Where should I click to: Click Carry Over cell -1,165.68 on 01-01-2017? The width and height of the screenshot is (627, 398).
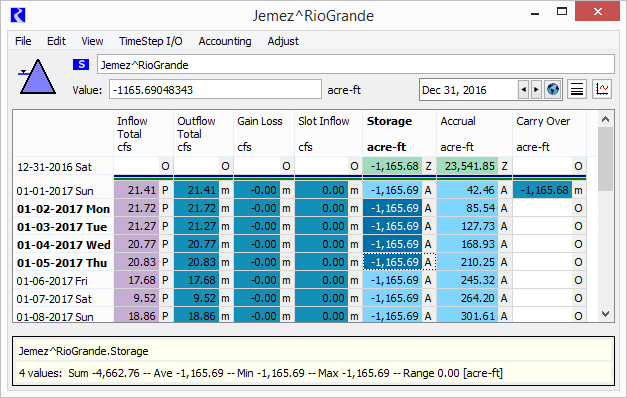(542, 190)
